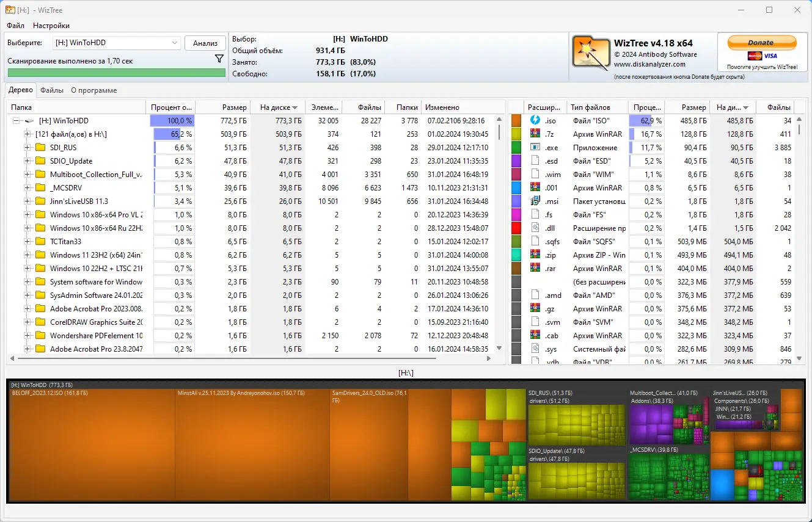Open the Файл menu
The image size is (812, 522).
16,26
